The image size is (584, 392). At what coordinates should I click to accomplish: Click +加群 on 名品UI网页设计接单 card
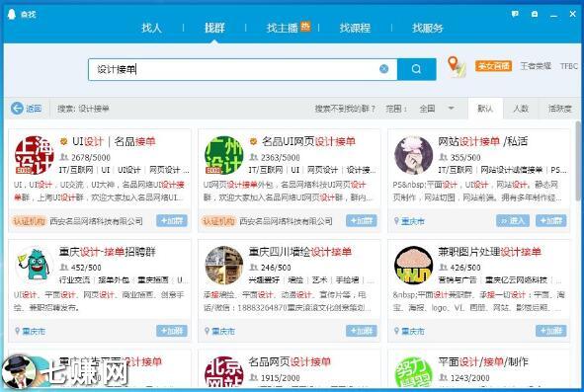coord(362,221)
